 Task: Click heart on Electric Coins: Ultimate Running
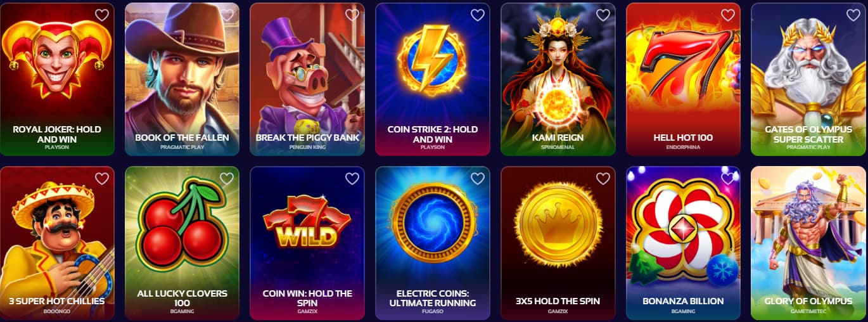pos(478,179)
